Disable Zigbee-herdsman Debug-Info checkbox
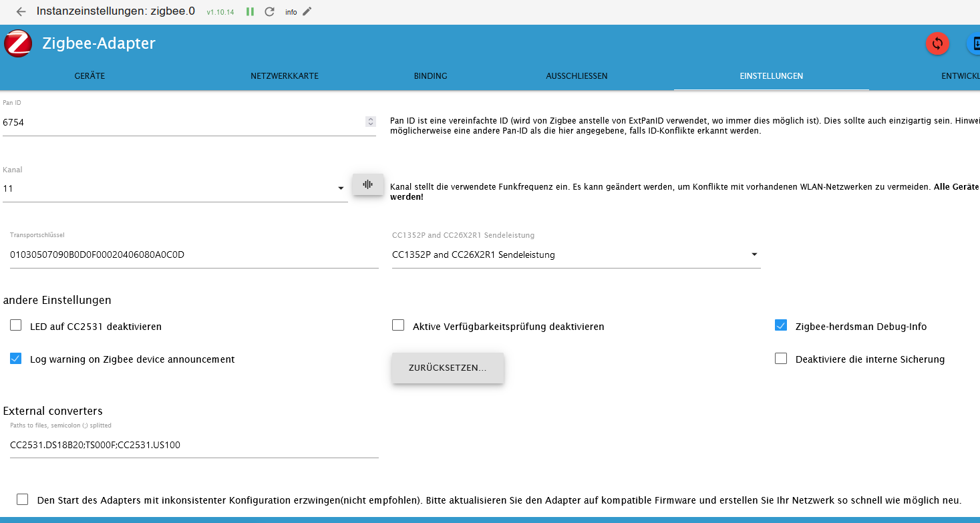The width and height of the screenshot is (980, 523). coord(781,325)
